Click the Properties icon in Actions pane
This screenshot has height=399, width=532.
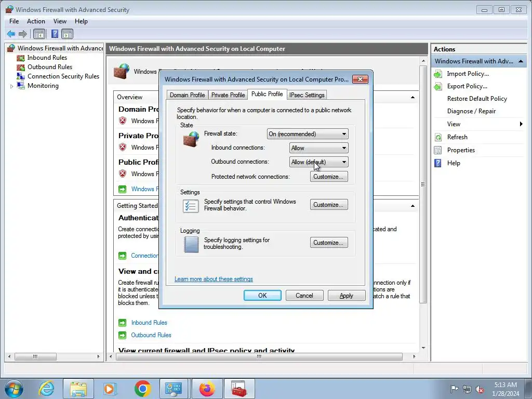[438, 150]
